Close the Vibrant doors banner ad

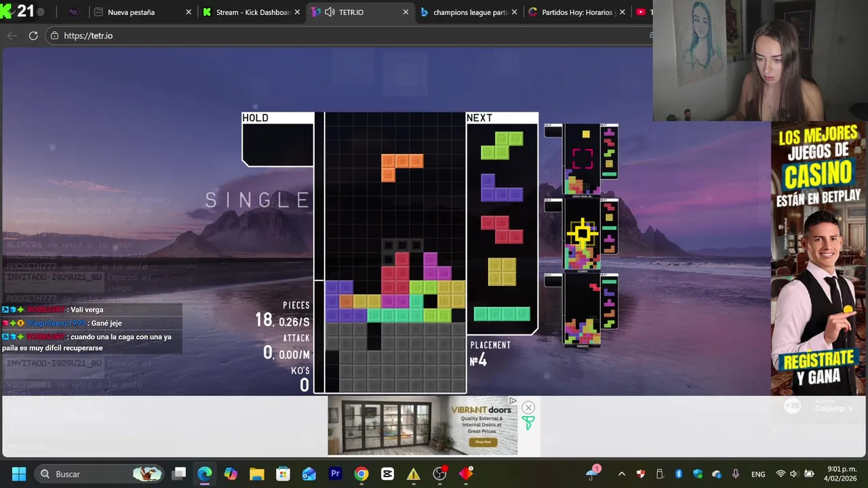528,407
